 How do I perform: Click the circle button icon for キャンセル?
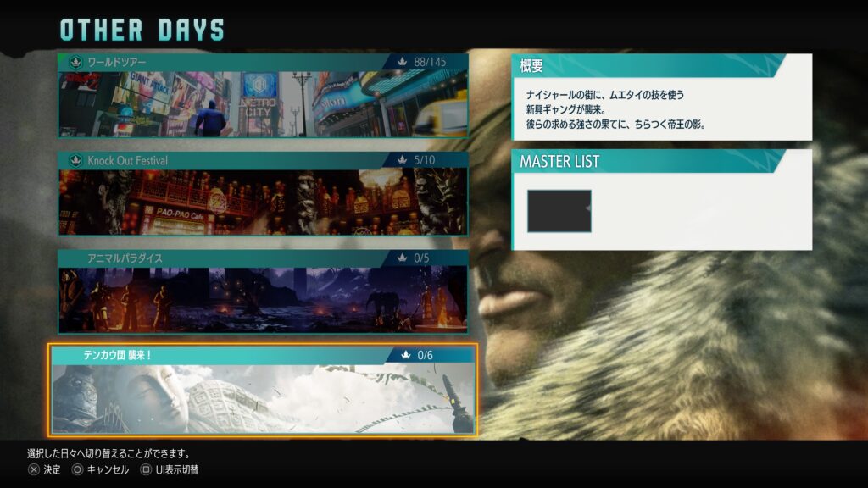(77, 469)
